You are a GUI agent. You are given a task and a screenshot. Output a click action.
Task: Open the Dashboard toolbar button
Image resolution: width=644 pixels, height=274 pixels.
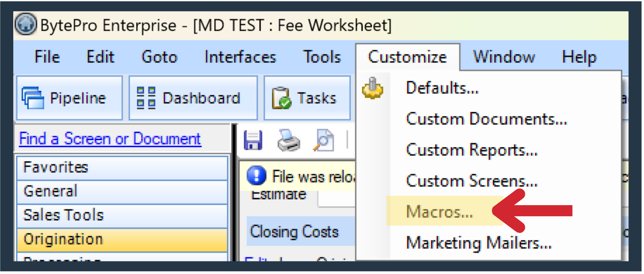pos(193,98)
